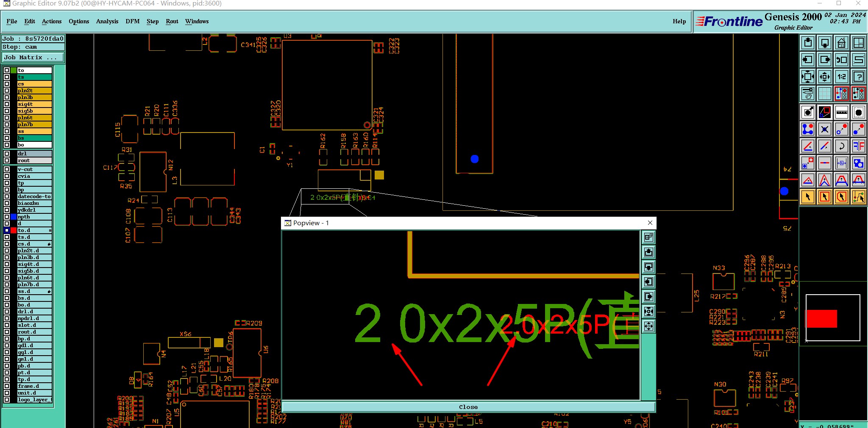The width and height of the screenshot is (868, 428).
Task: Click the XY coordinate grid icon
Action: [x=859, y=43]
